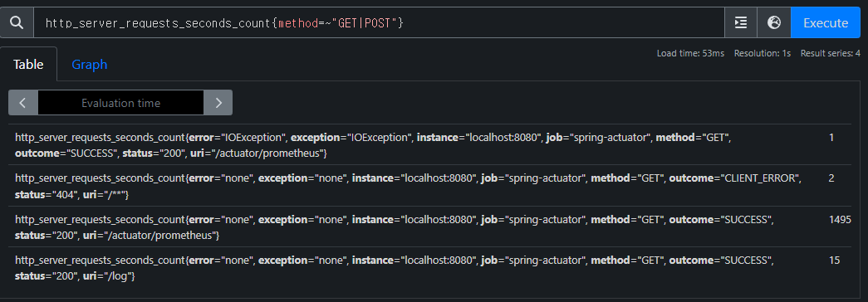Screen dimensions: 868x302
Task: Switch to the Graph tab
Action: [x=89, y=65]
